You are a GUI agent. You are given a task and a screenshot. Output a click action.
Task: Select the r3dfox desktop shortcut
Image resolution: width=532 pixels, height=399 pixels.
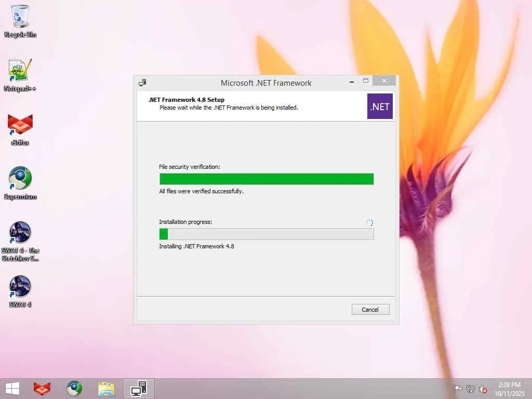20,129
